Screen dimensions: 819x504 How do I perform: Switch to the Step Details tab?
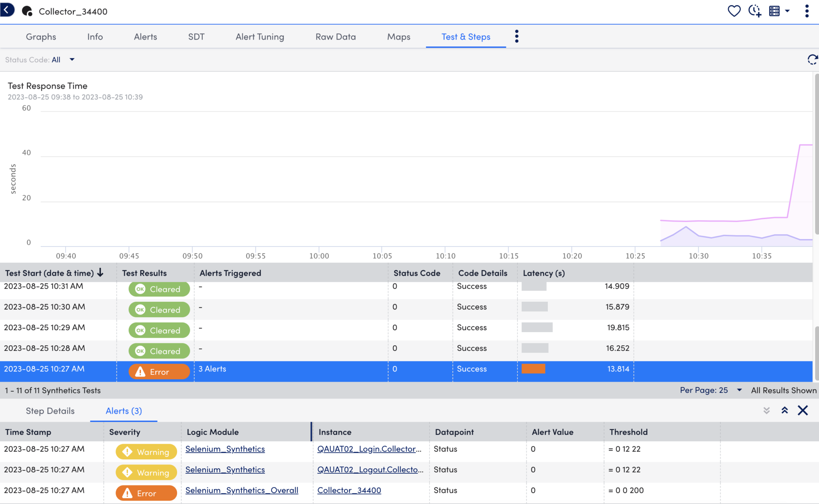pyautogui.click(x=50, y=411)
